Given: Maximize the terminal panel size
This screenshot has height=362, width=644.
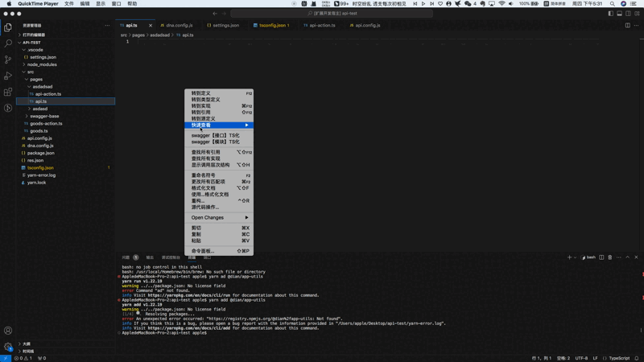Looking at the screenshot, I should coord(628,257).
